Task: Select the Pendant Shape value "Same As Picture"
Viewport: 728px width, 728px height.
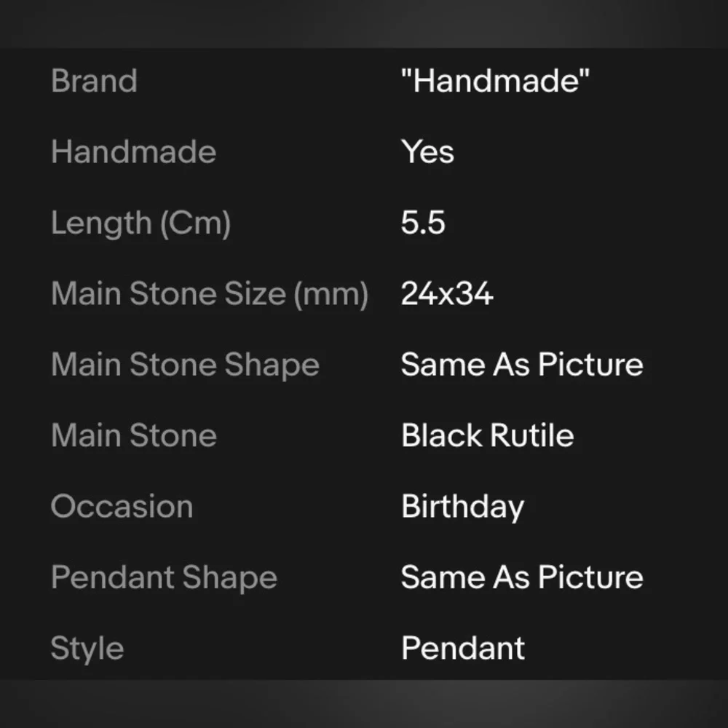Action: 522,577
